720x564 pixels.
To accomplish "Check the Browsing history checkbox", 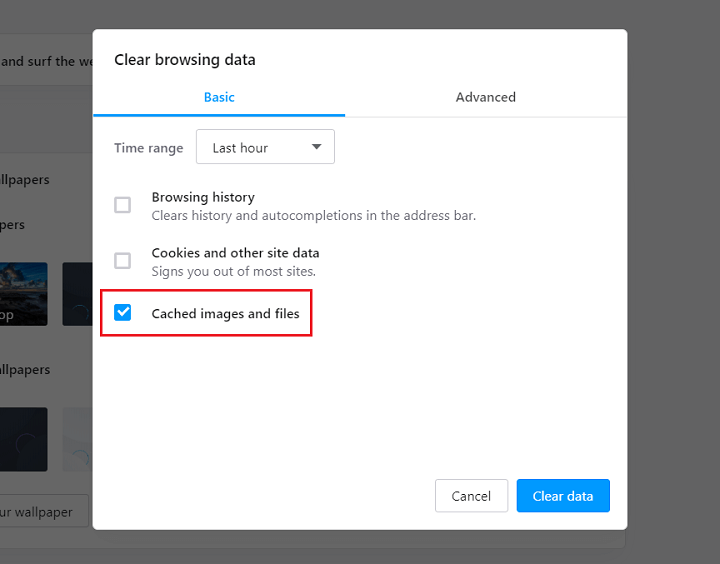I will (x=123, y=205).
